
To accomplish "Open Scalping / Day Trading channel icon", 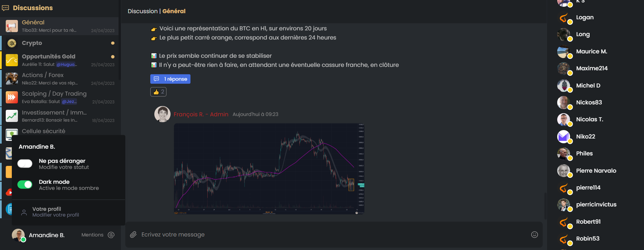I will coord(12,97).
